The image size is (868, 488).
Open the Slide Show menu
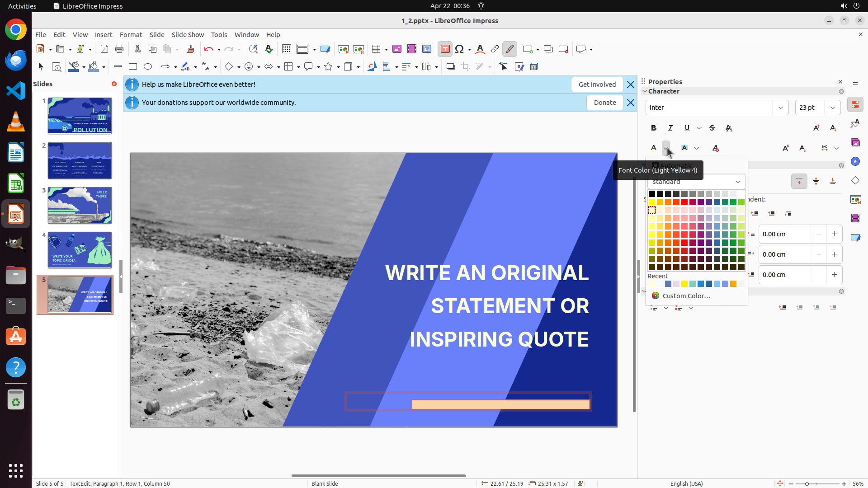pos(188,35)
